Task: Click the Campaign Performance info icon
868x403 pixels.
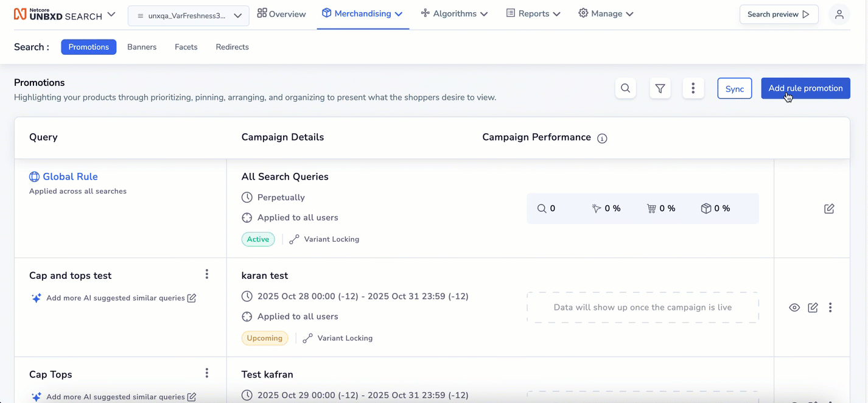Action: [602, 138]
